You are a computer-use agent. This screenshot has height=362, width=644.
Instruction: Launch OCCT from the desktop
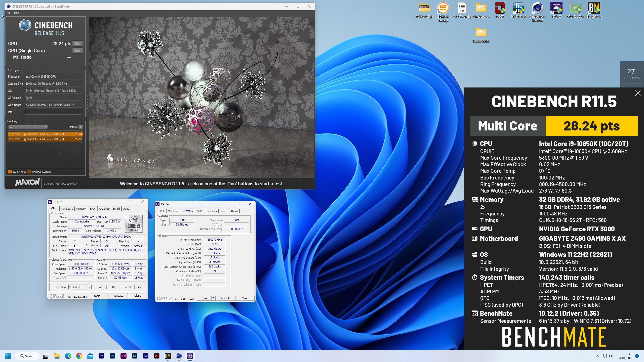click(x=500, y=10)
